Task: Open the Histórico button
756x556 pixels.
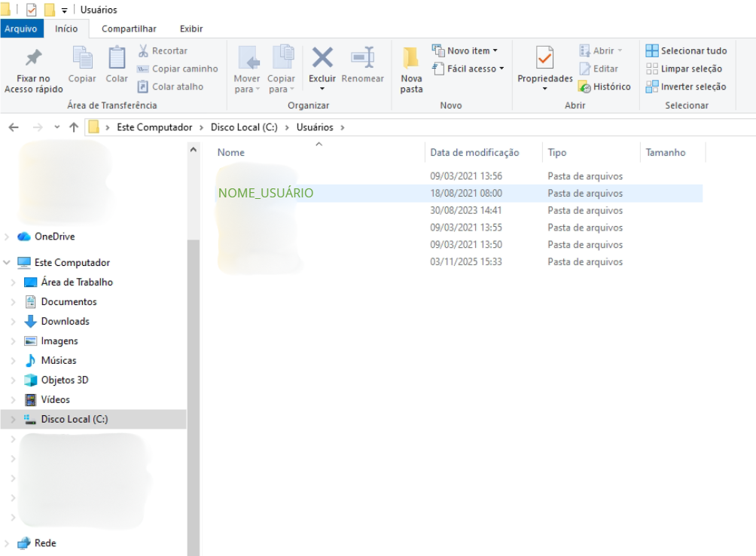Action: [x=605, y=87]
